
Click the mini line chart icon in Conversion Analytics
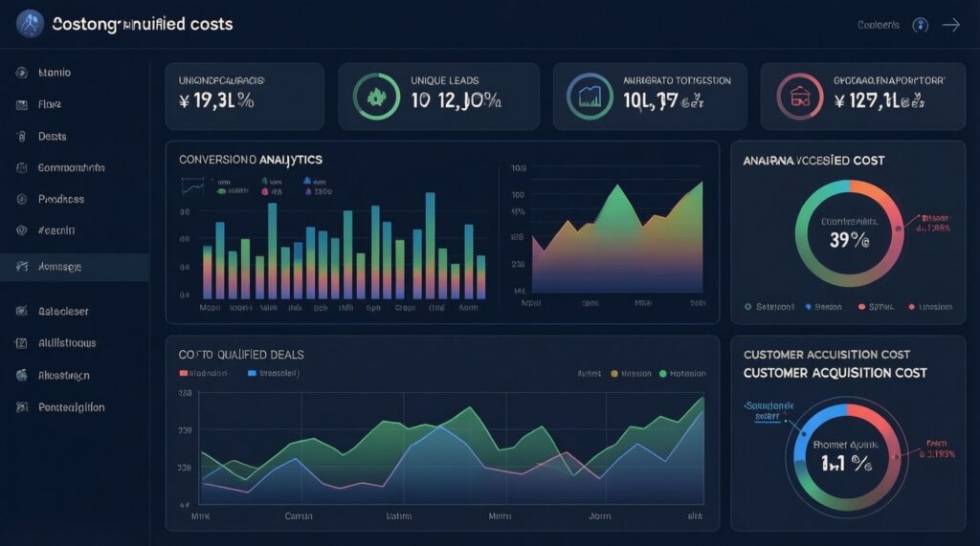pyautogui.click(x=192, y=187)
